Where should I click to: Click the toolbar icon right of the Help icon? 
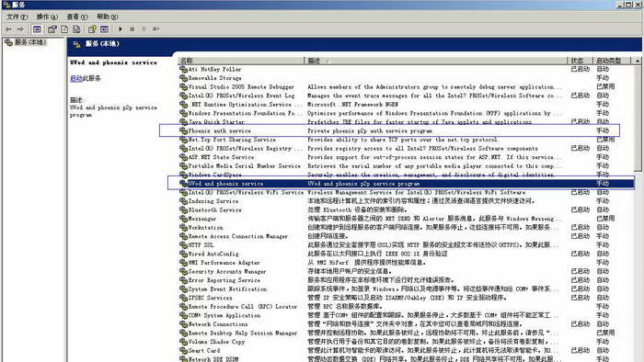point(104,29)
